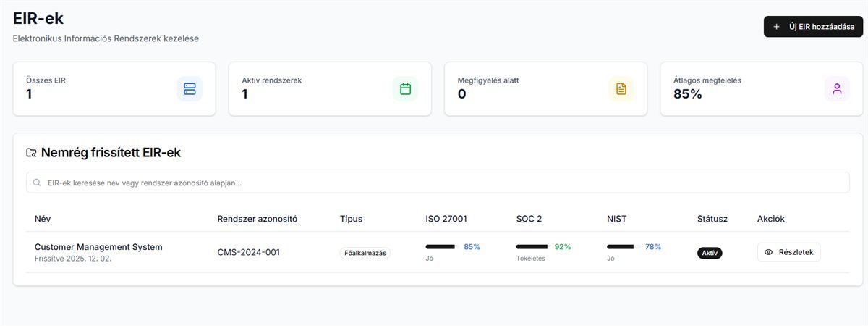Click the document icon in Megfigyelés alatt card
The height and width of the screenshot is (326, 868).
pyautogui.click(x=621, y=89)
